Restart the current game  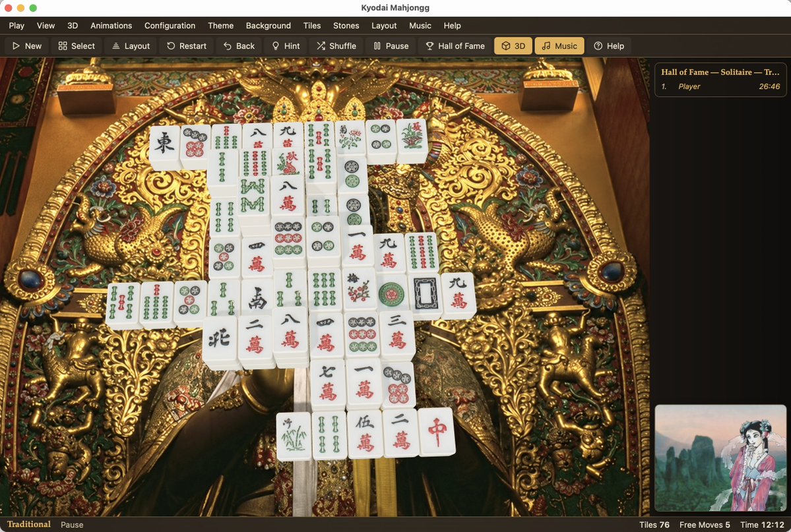(186, 46)
